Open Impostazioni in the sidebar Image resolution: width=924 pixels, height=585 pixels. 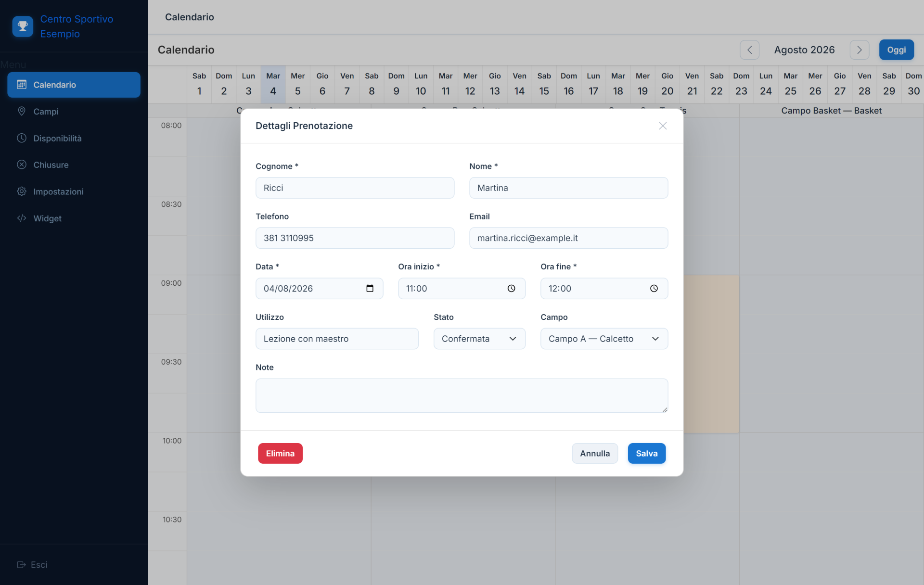(x=74, y=191)
